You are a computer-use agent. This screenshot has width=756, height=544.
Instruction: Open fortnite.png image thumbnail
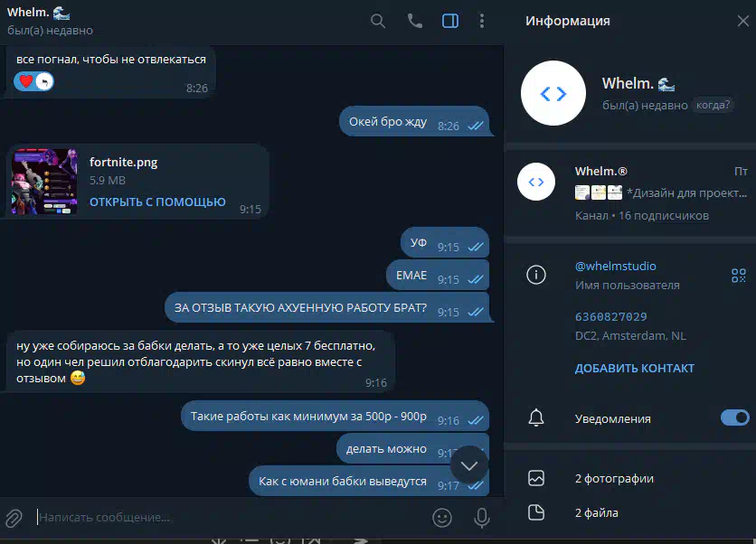(x=44, y=181)
